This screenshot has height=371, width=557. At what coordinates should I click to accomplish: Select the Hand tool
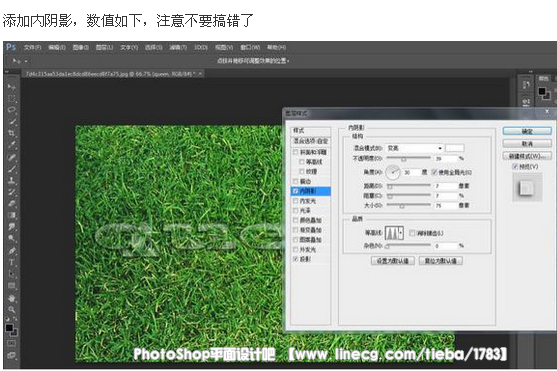click(11, 298)
